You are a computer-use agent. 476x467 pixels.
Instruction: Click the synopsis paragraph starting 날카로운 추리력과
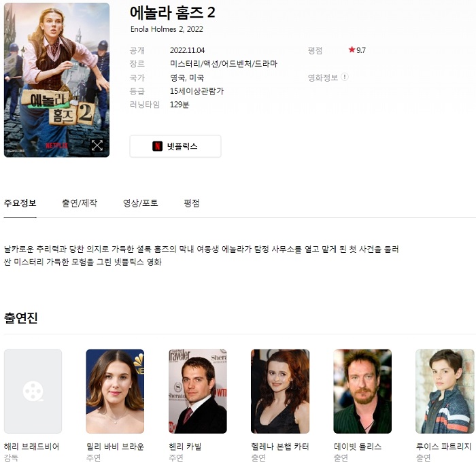201,256
